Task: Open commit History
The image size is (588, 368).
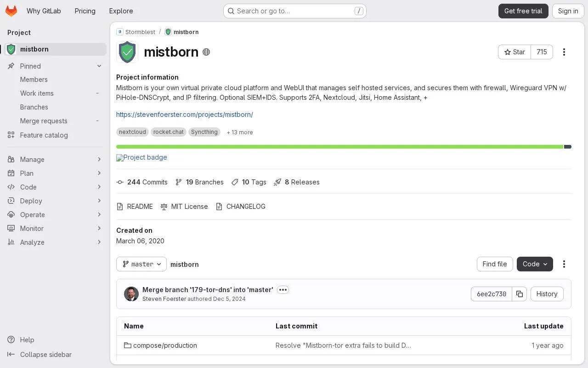Action: pyautogui.click(x=547, y=294)
